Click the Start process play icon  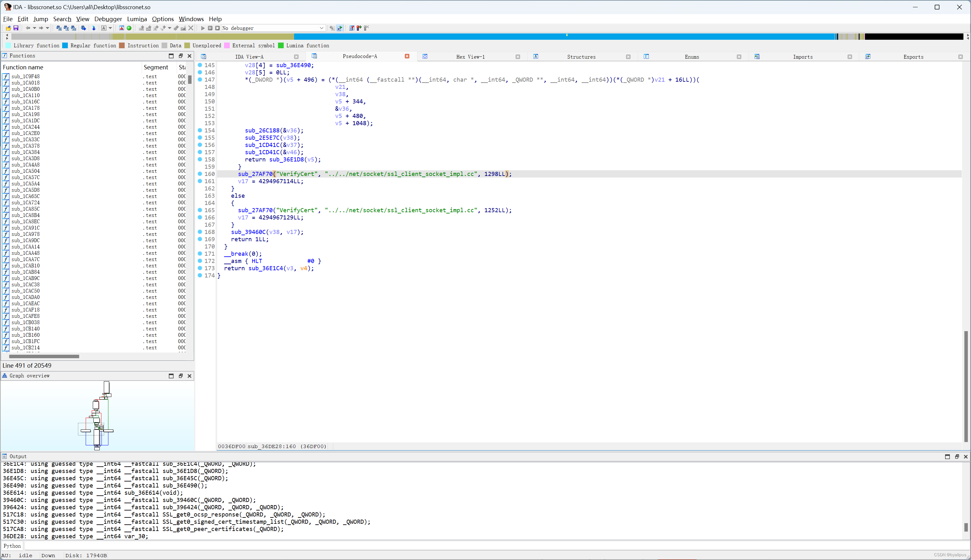[203, 28]
